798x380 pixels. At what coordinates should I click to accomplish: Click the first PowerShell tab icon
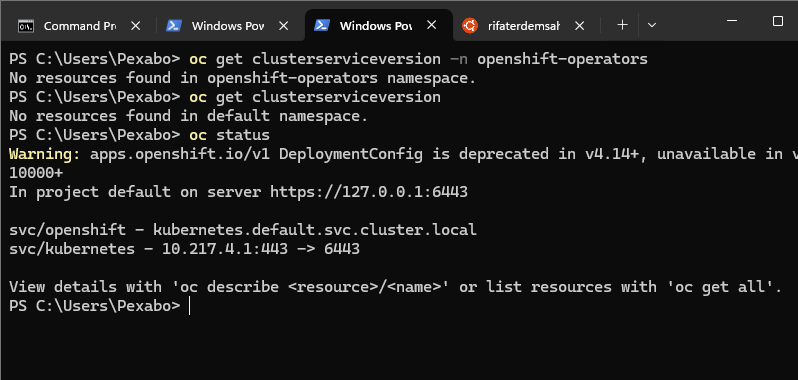(x=174, y=25)
